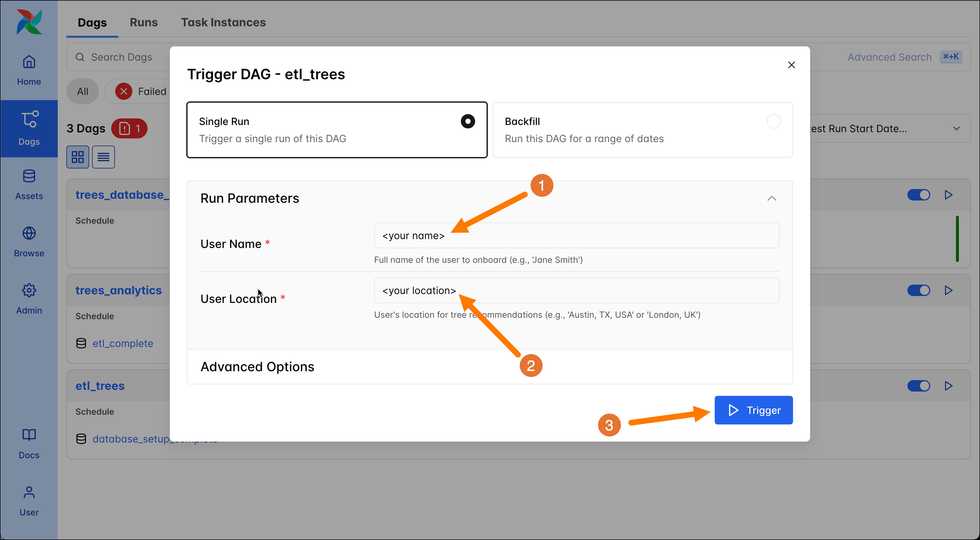Expand the Advanced Options section
This screenshot has width=980, height=540.
(258, 366)
